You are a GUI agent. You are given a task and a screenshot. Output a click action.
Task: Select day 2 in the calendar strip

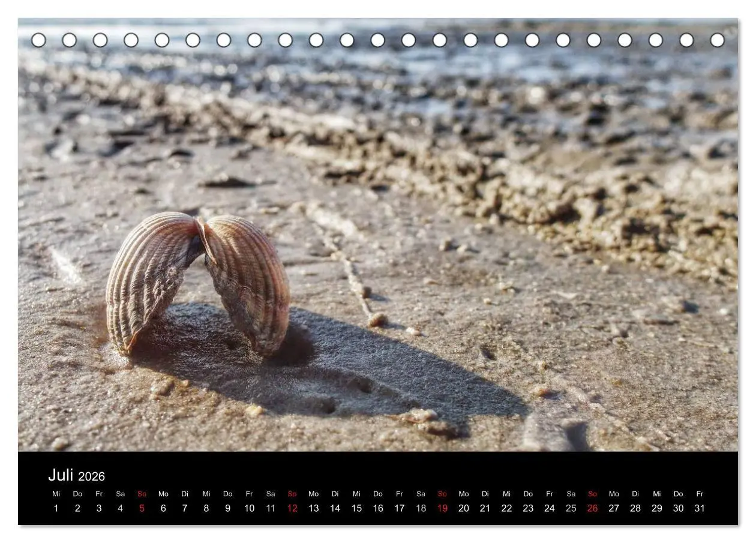(77, 508)
